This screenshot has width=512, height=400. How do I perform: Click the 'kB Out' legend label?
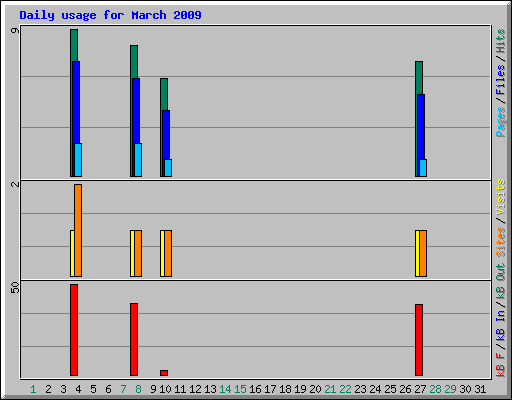500,281
